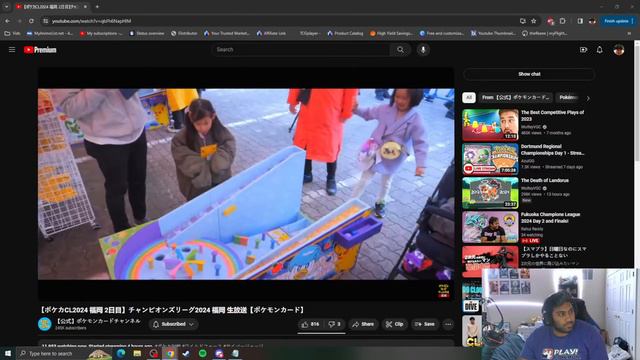Open YouTube notifications bell
The image size is (640, 360).
(599, 50)
